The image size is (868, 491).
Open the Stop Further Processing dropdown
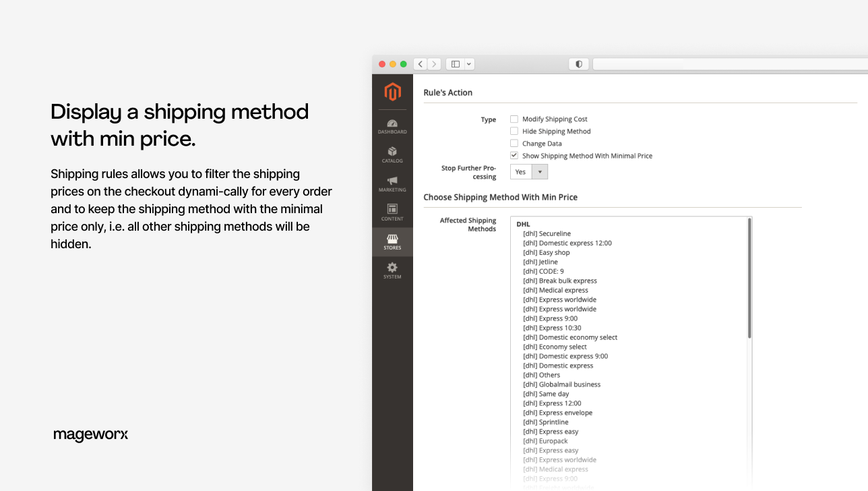point(540,171)
